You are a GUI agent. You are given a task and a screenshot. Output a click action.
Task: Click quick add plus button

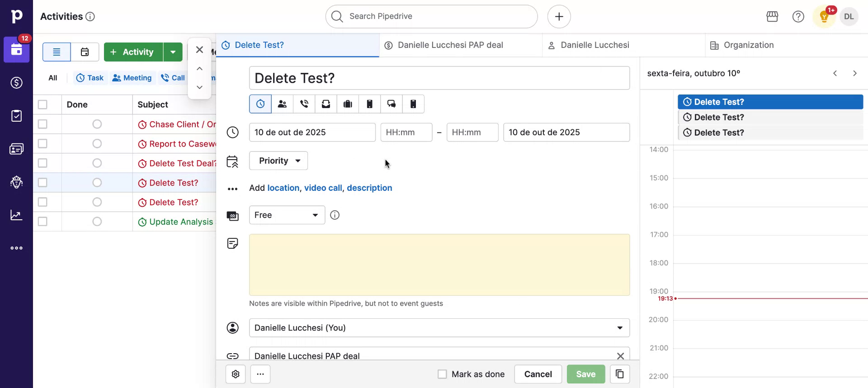point(559,17)
